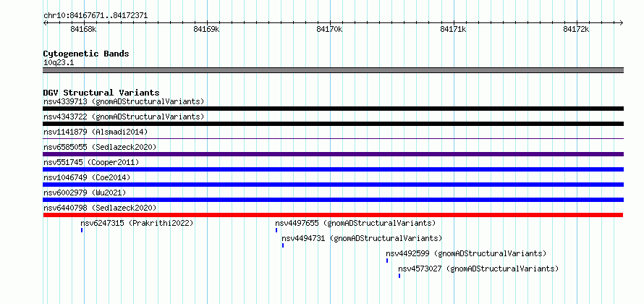Click the 84170k ruler tick label
The image size is (644, 304).
click(x=329, y=29)
